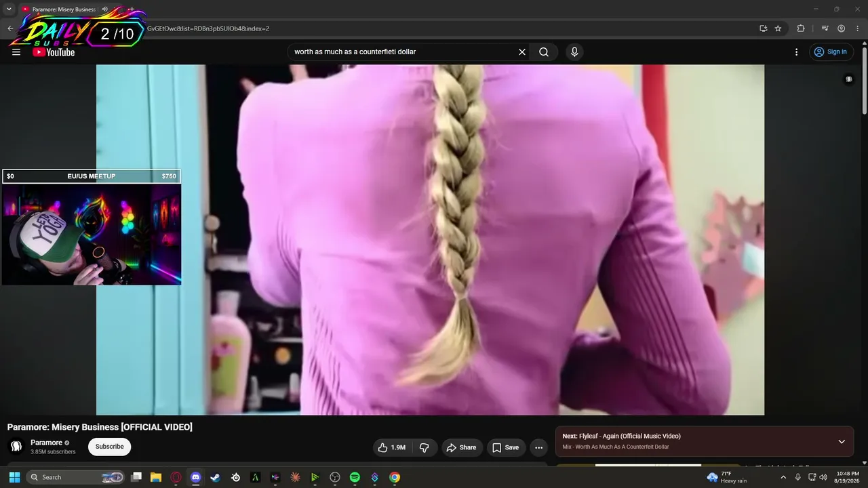
Task: Open volume control tray icon
Action: 823,477
